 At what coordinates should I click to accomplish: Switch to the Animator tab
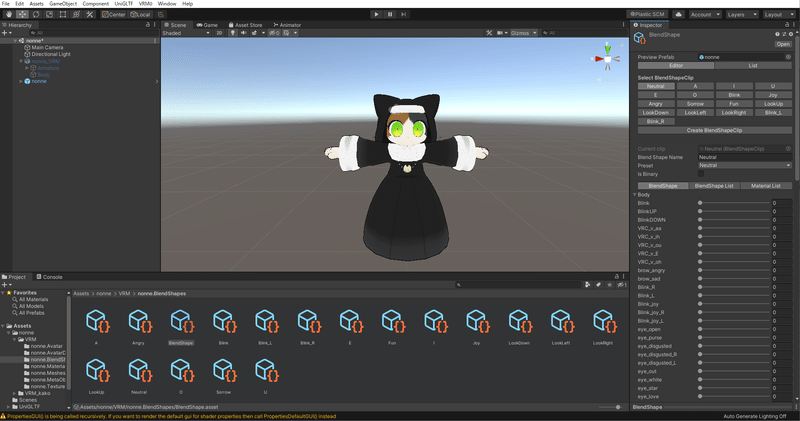point(287,24)
